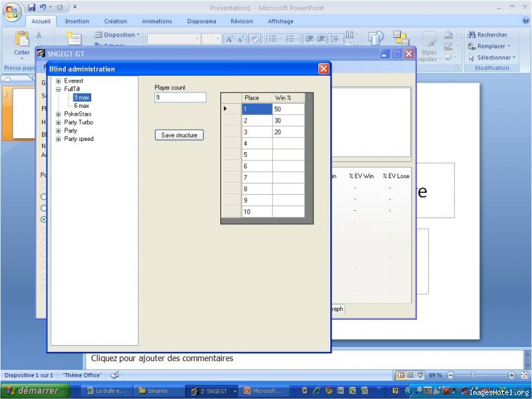532x399 pixels.
Task: Click the Place cell showing 10
Action: (257, 211)
